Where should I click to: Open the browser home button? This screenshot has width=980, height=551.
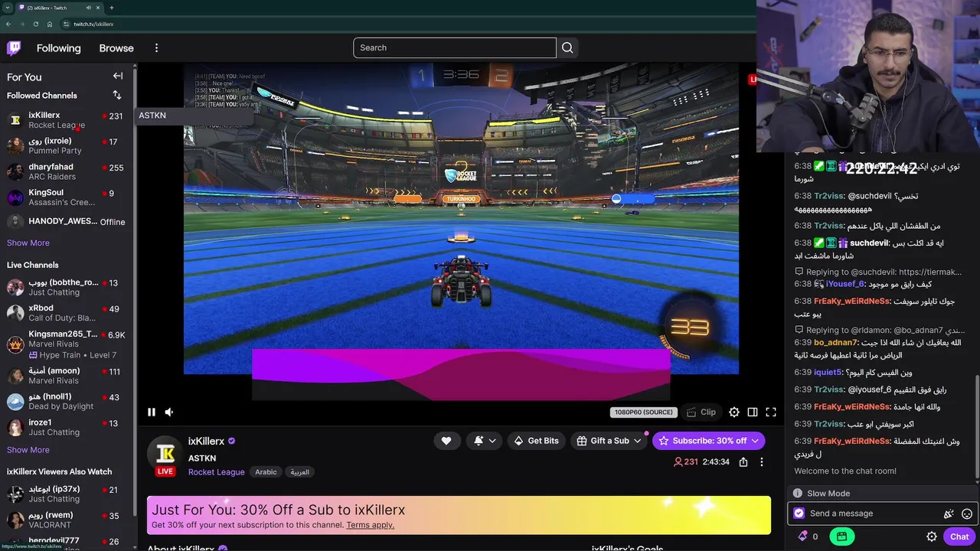(x=49, y=24)
